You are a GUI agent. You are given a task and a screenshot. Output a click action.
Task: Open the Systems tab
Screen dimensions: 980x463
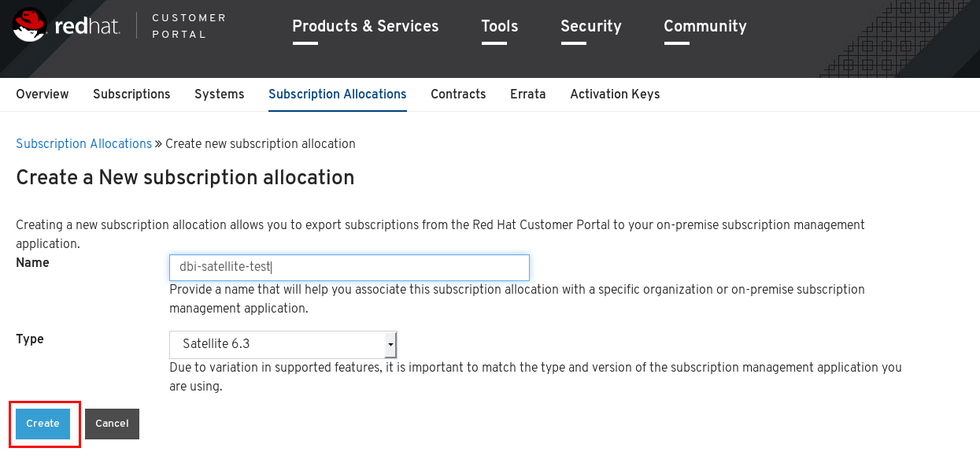click(220, 94)
